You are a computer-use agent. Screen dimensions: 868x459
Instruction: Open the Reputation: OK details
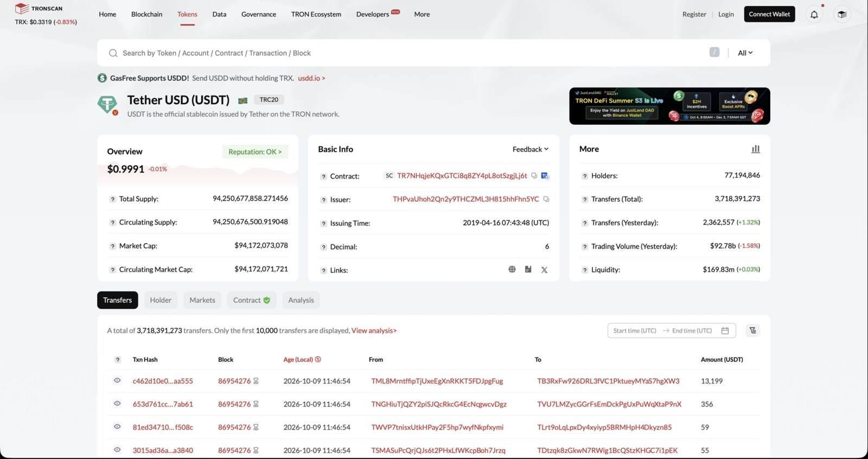coord(255,152)
